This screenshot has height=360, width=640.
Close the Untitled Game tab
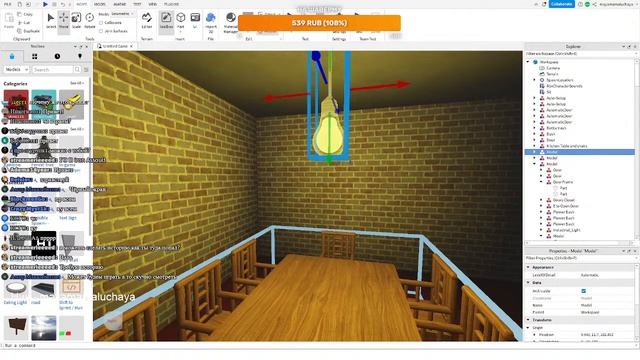pyautogui.click(x=131, y=47)
